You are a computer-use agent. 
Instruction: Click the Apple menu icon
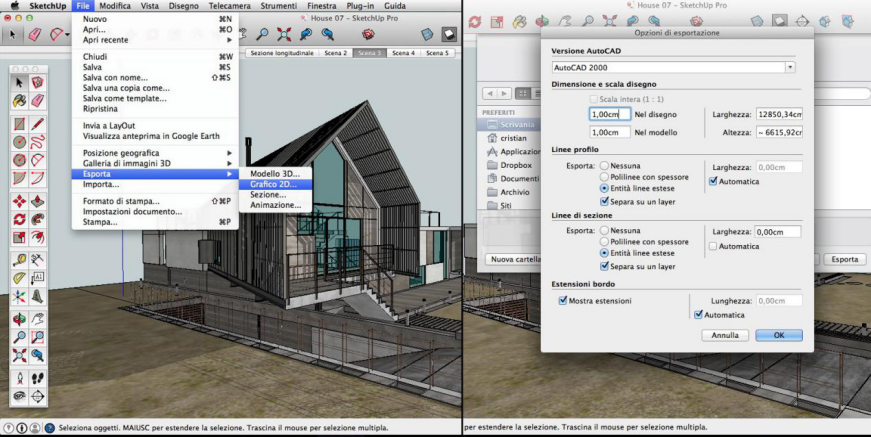coord(14,6)
